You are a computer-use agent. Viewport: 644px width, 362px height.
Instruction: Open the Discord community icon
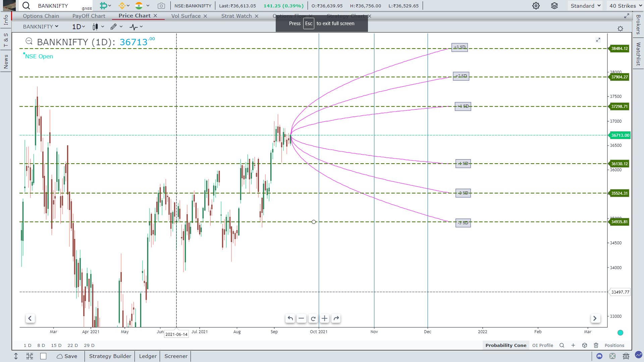point(599,356)
